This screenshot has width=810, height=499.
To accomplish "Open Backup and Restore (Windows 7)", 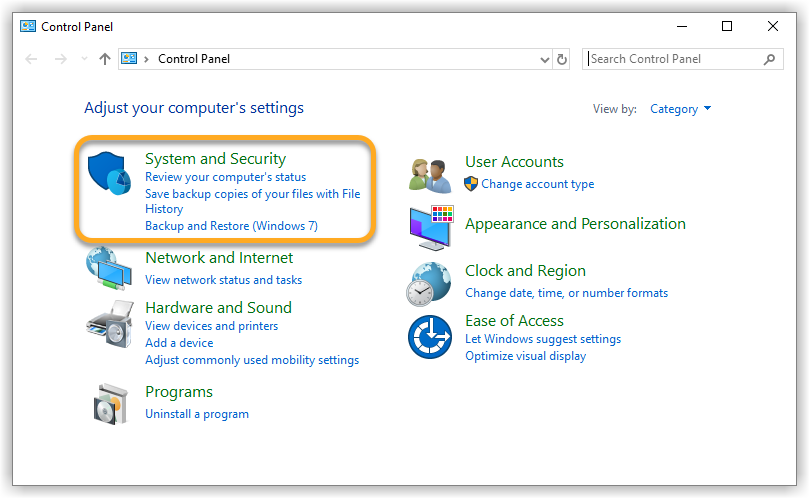I will [231, 226].
